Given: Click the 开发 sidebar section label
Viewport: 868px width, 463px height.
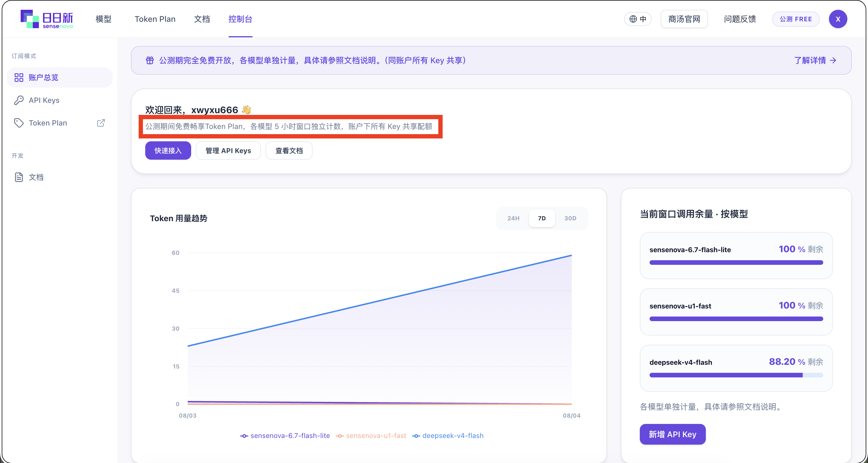Looking at the screenshot, I should [18, 155].
